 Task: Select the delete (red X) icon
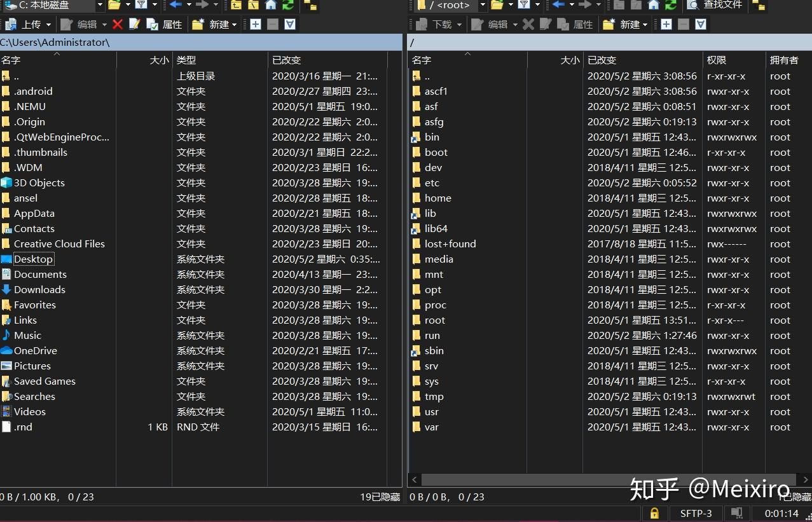tap(118, 24)
